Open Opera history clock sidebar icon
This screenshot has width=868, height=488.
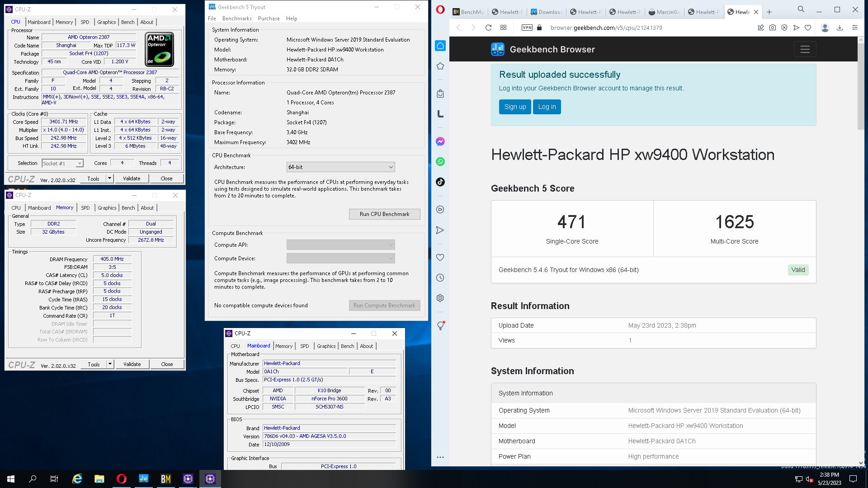coord(440,278)
